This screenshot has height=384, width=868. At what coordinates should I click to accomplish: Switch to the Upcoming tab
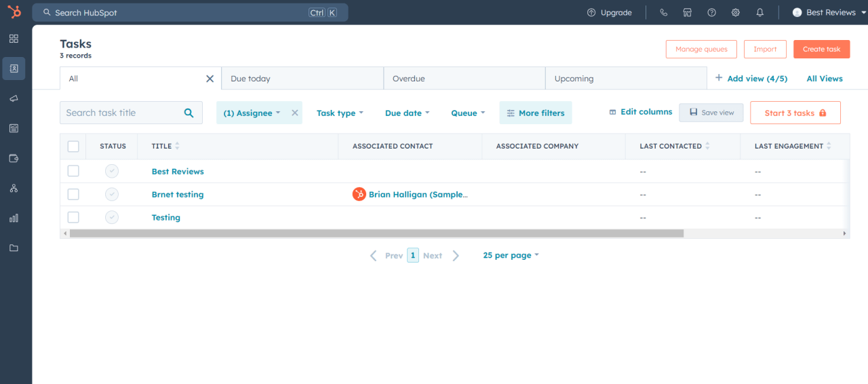click(x=626, y=79)
